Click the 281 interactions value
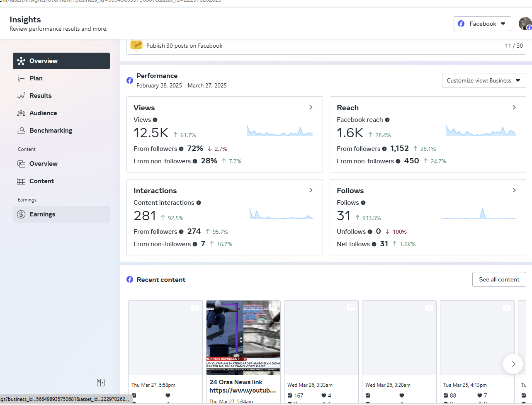532x405 pixels. 145,216
